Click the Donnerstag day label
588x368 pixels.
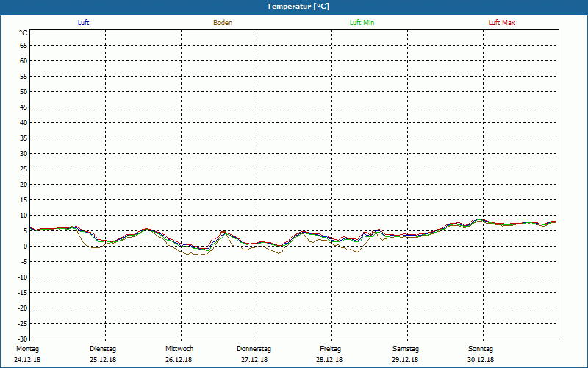point(254,349)
